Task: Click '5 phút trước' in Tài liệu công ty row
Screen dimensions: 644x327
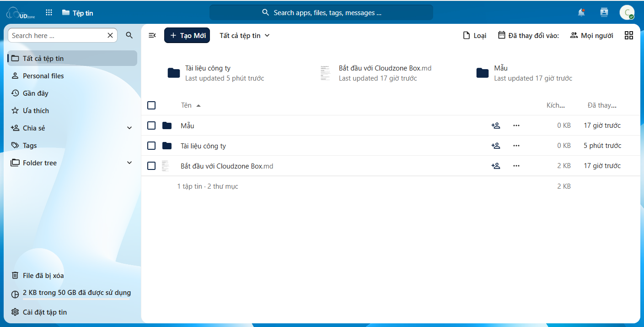Action: click(602, 146)
